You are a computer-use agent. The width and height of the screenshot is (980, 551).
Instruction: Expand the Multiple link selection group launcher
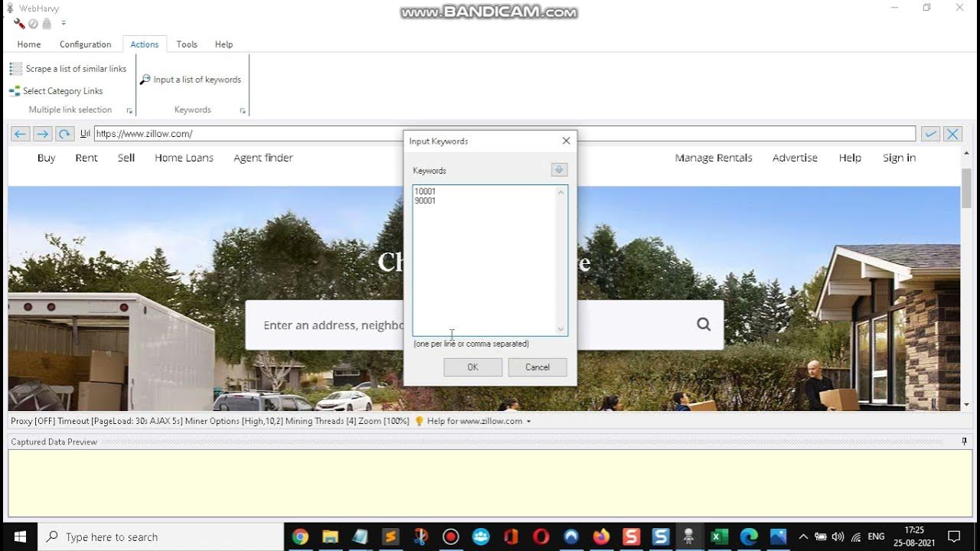pyautogui.click(x=129, y=111)
